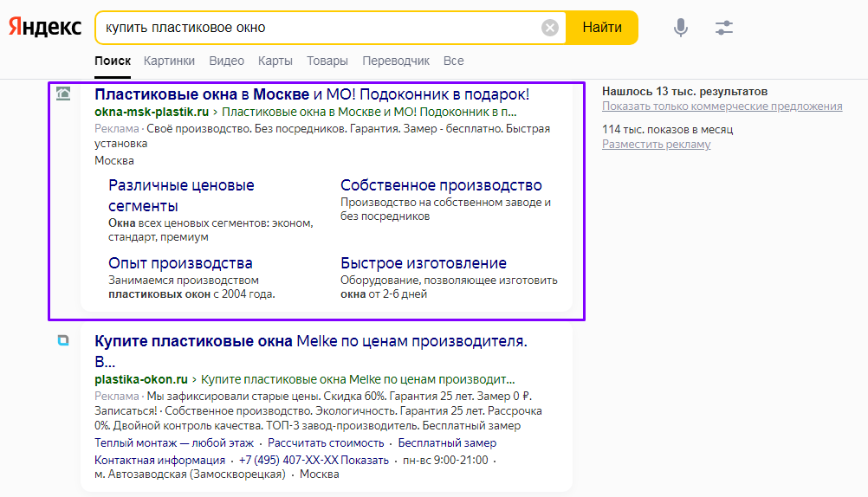The image size is (868, 497).
Task: Open 'Купите пластиковые окна Melke' result title
Action: click(x=310, y=351)
